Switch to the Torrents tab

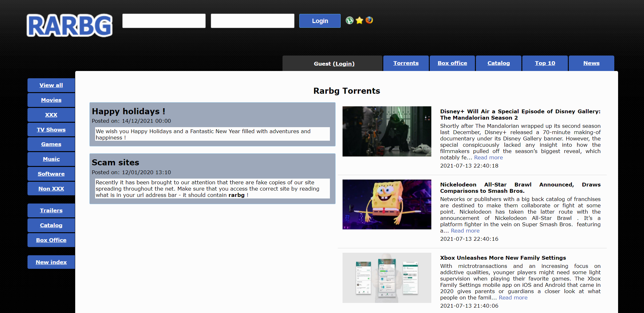[406, 63]
